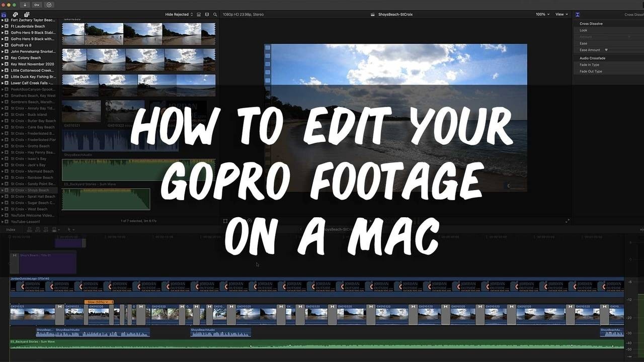This screenshot has width=644, height=362.
Task: Expand the GoPro9 vs 8 event
Action: (x=3, y=45)
